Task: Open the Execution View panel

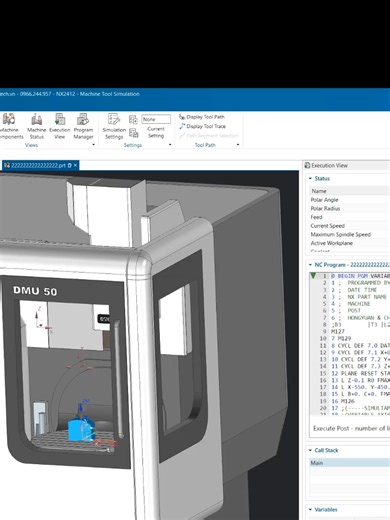Action: [x=60, y=126]
